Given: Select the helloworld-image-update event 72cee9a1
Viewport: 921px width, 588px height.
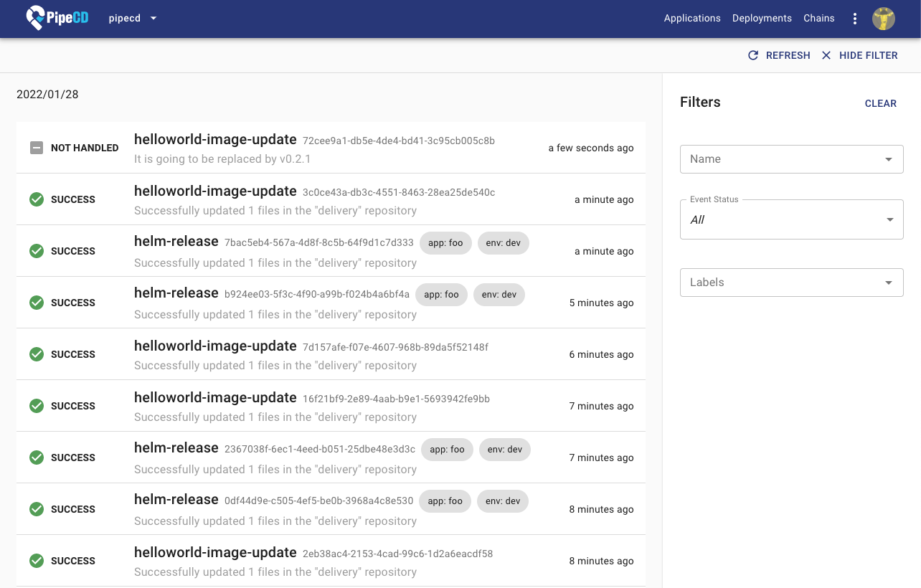Looking at the screenshot, I should tap(215, 140).
